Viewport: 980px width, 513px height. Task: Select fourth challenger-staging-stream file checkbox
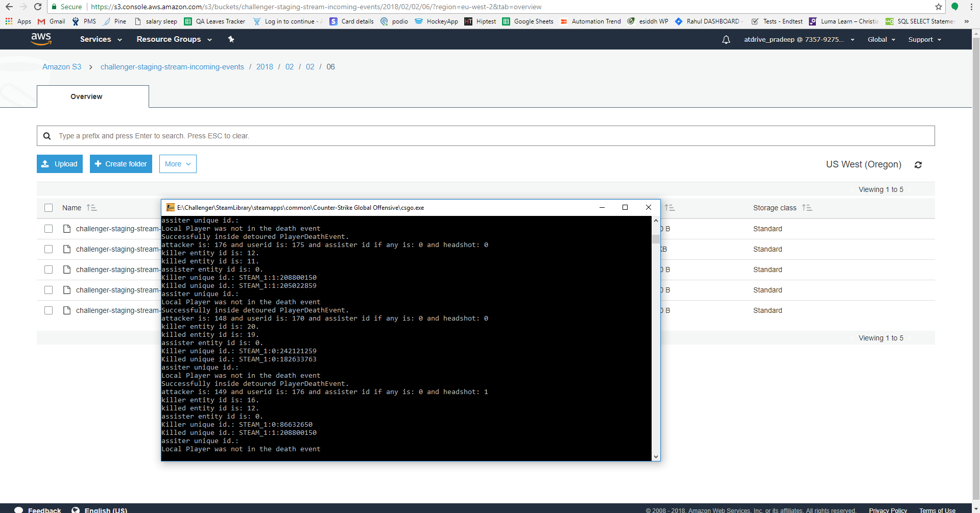(x=49, y=290)
